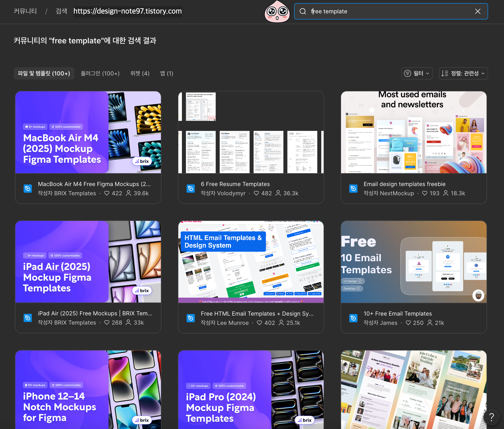Screen dimensions: 504x429
Task: Click Figma file icon for MacBook Air M4 mockups
Action: coord(28,189)
